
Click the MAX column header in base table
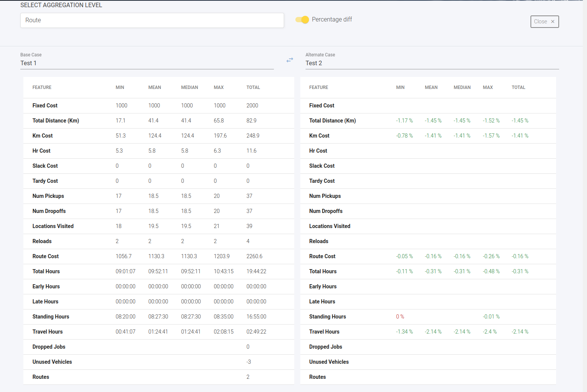pos(219,87)
